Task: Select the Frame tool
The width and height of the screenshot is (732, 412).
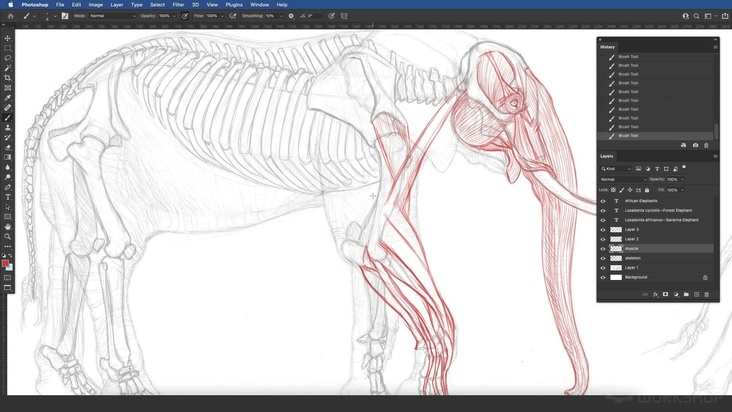Action: click(x=7, y=88)
